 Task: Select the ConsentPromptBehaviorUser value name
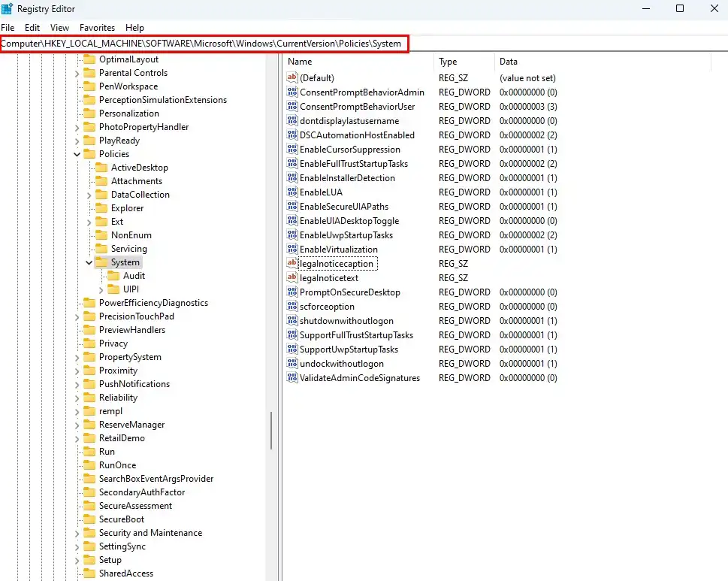pos(357,107)
